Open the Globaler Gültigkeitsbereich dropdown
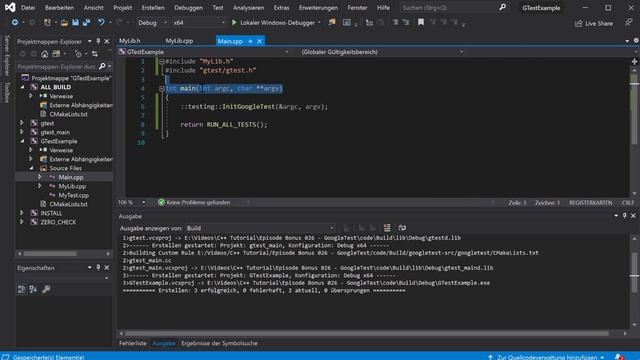The height and width of the screenshot is (360, 640). click(382, 52)
